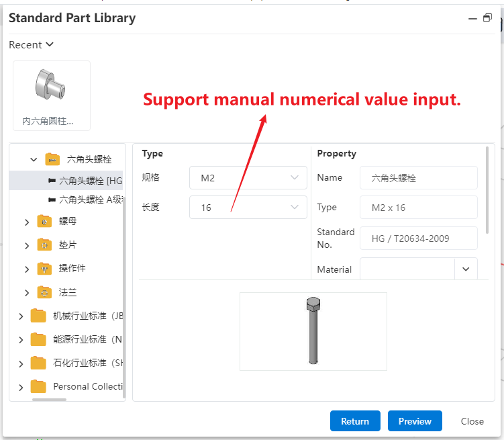The height and width of the screenshot is (440, 504).
Task: Open the Material dropdown arrow
Action: coord(466,269)
